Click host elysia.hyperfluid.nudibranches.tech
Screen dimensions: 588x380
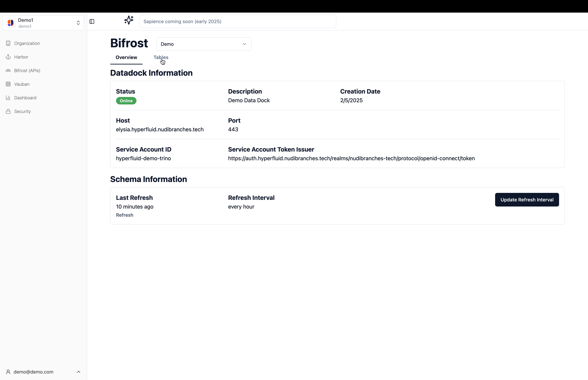pyautogui.click(x=160, y=130)
